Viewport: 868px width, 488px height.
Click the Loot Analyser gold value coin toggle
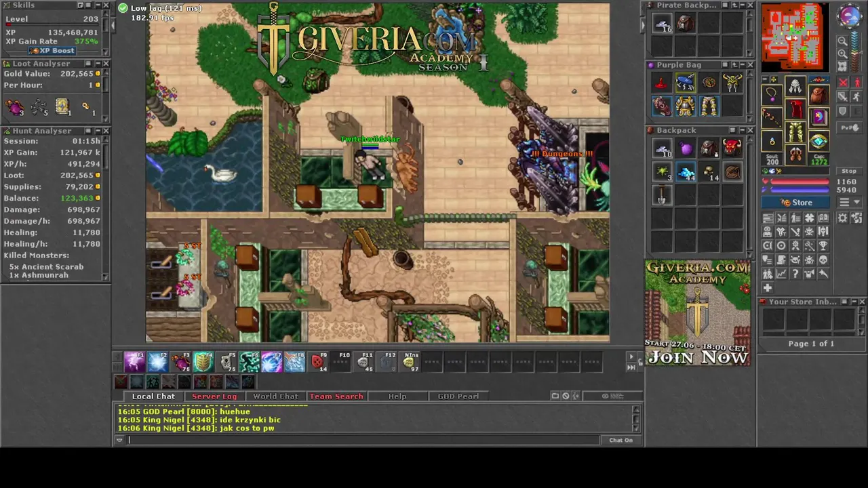pyautogui.click(x=98, y=73)
